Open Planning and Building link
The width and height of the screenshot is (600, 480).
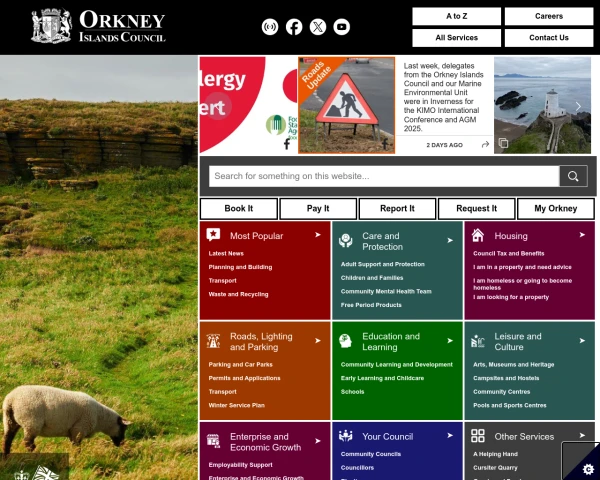[240, 267]
